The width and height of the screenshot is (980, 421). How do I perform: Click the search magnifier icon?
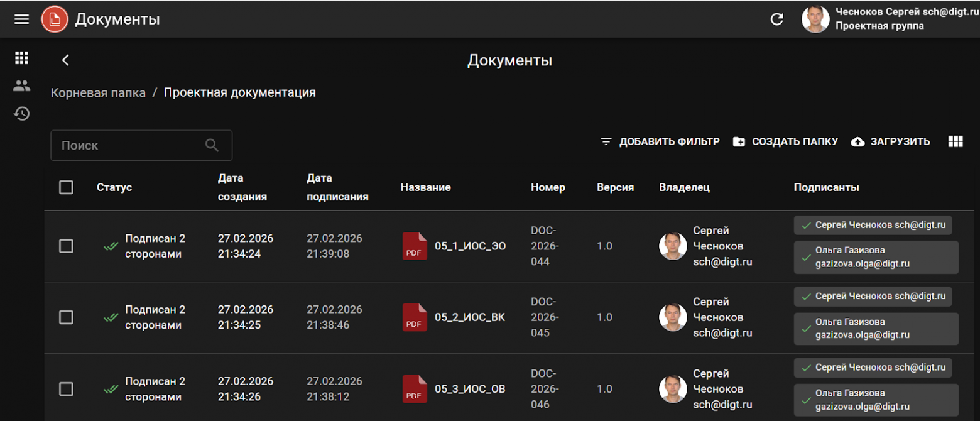[x=212, y=146]
